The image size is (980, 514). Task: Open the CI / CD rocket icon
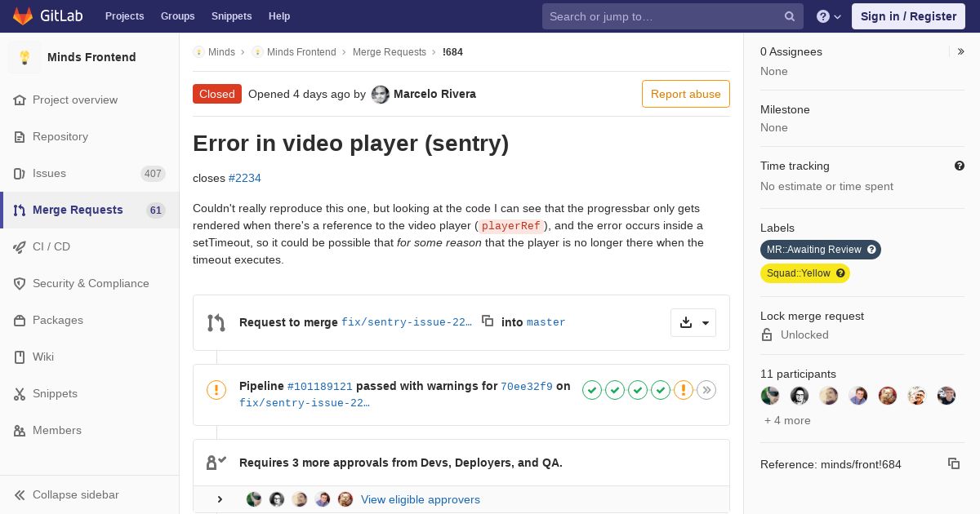click(20, 246)
